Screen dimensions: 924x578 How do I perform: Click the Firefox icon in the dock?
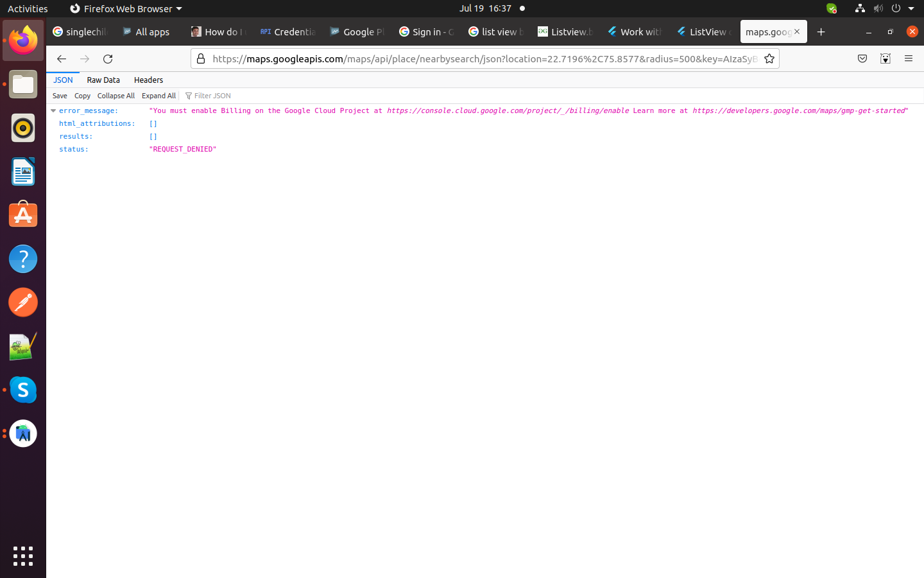[x=23, y=40]
